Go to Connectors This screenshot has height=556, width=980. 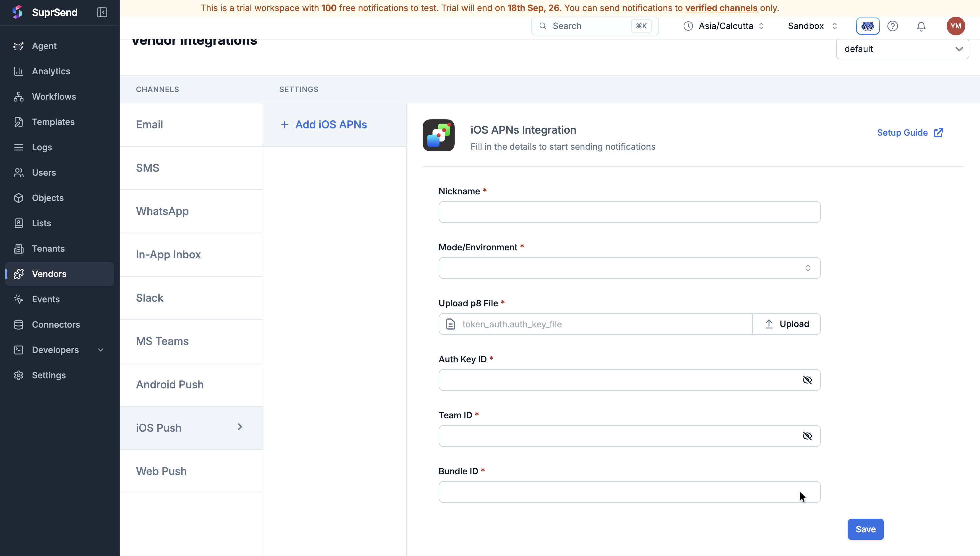click(x=60, y=325)
